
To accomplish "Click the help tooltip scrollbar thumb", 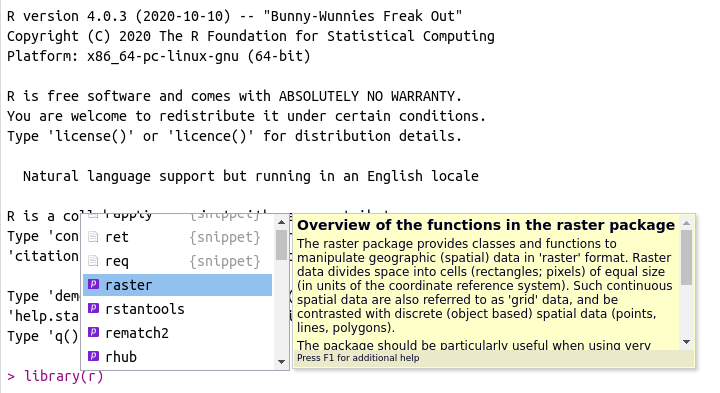I will coord(686,258).
